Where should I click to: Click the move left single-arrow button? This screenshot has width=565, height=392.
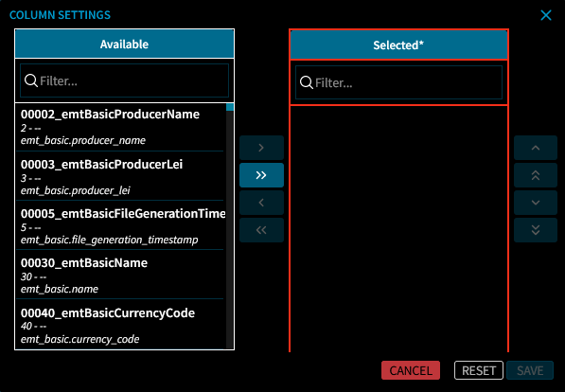(261, 203)
